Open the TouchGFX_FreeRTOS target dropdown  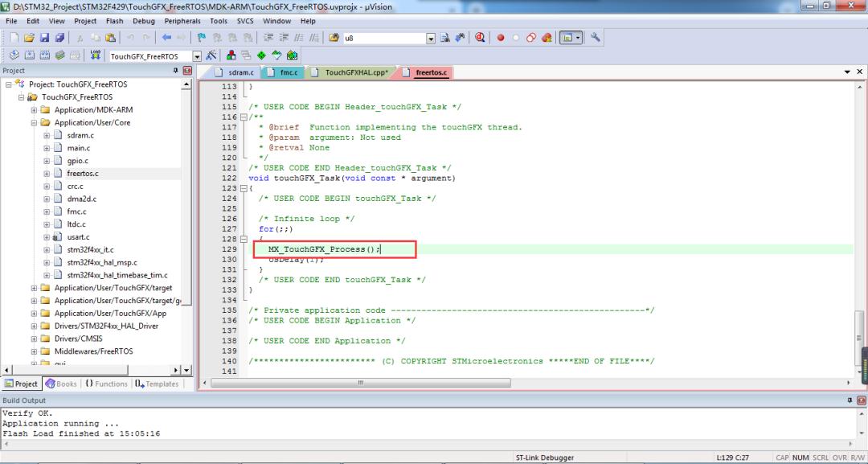coord(197,56)
